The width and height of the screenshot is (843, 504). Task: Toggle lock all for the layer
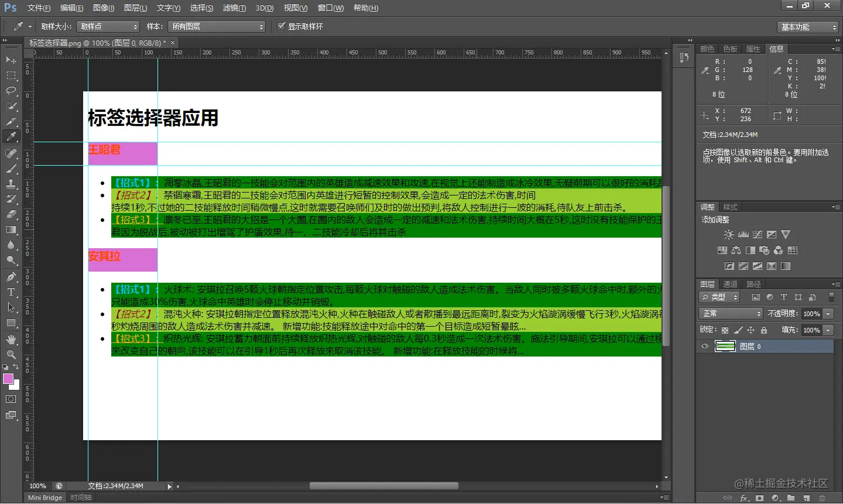pyautogui.click(x=764, y=330)
